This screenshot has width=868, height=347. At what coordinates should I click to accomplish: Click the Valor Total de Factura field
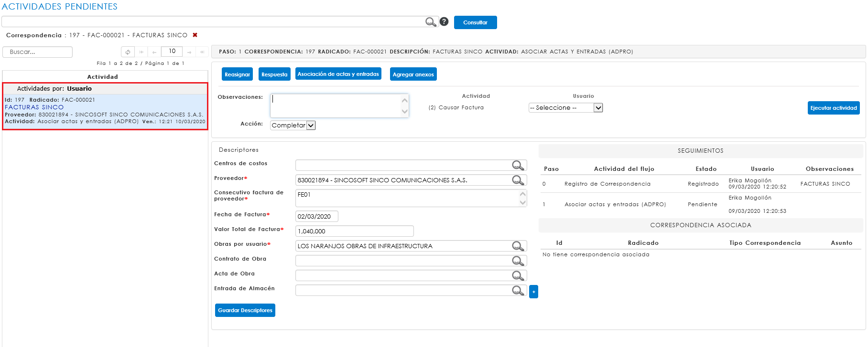pos(354,231)
